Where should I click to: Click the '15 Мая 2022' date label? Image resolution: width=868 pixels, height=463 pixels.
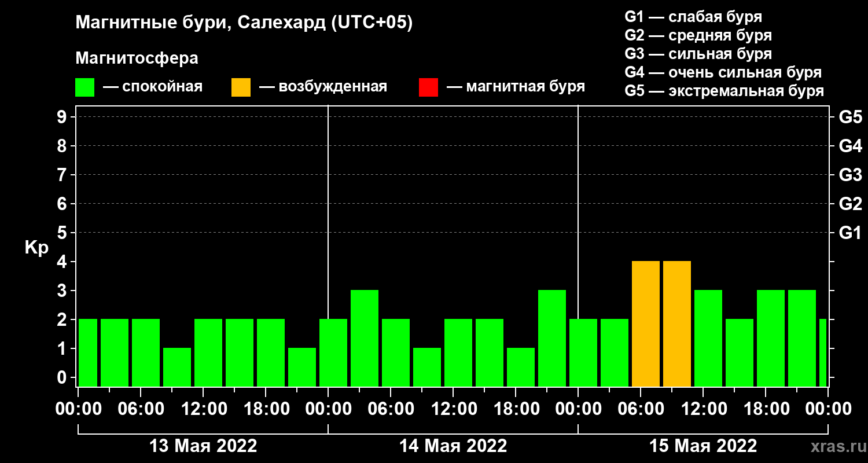point(703,446)
